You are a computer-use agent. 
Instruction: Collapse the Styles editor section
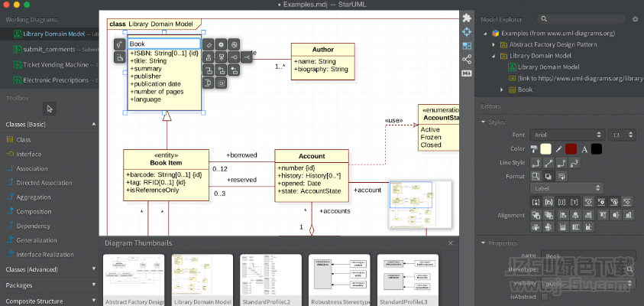click(x=483, y=122)
